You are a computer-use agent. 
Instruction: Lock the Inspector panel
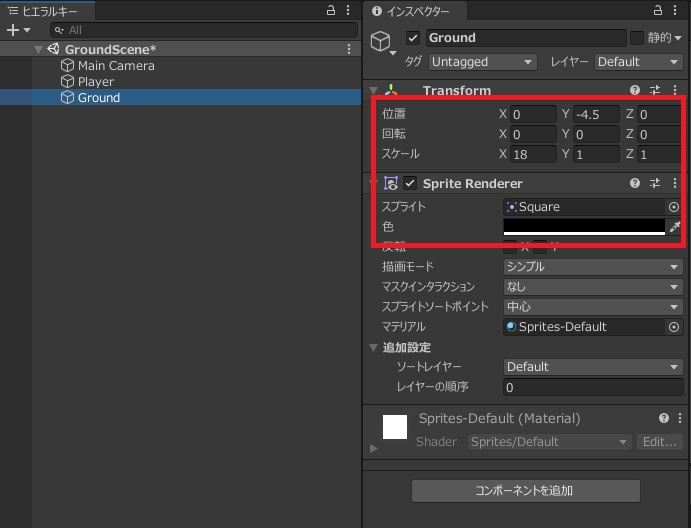click(x=658, y=10)
